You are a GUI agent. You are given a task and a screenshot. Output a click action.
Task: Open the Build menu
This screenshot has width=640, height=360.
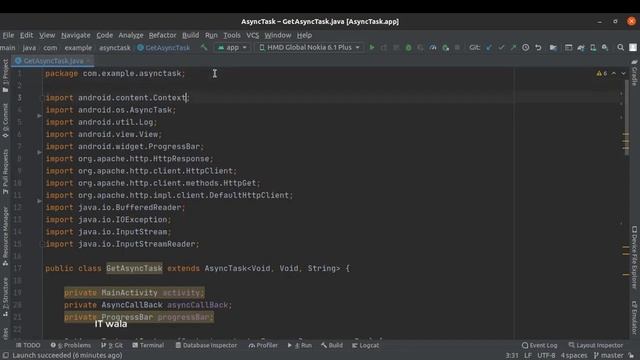tap(190, 36)
